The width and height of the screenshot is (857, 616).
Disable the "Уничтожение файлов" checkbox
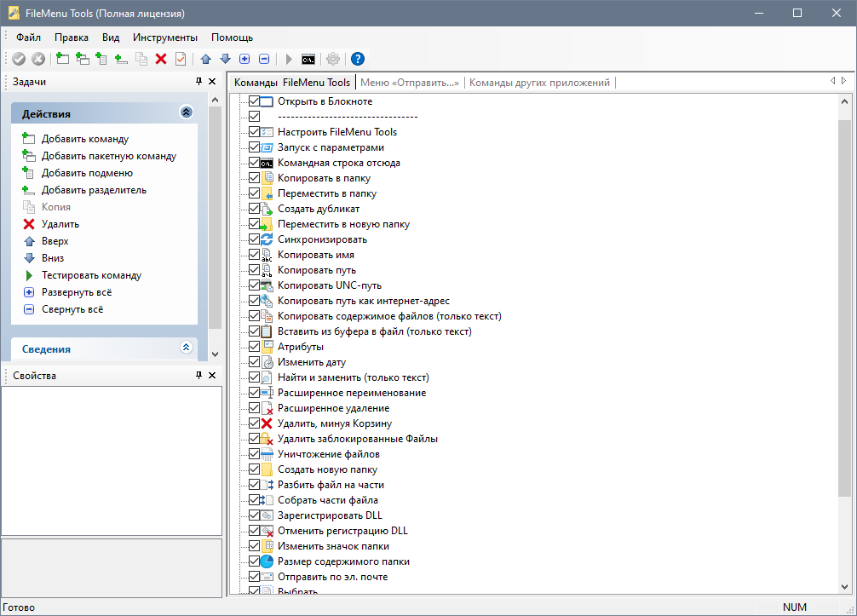click(x=254, y=454)
